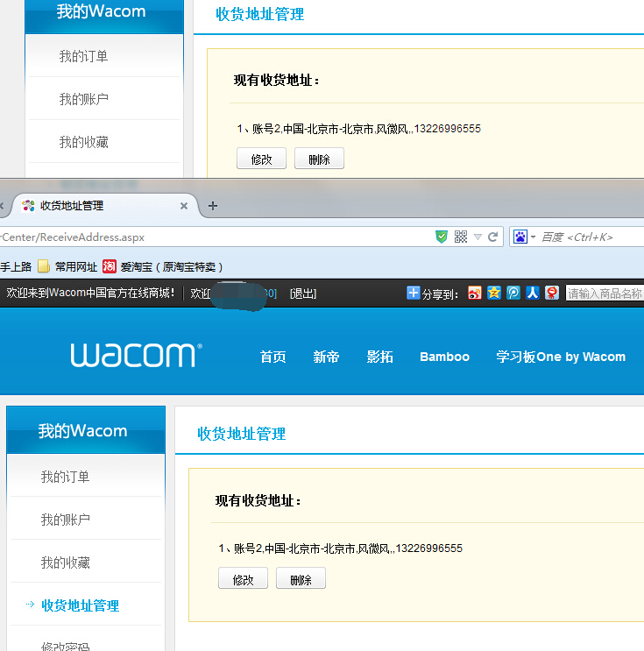This screenshot has height=651, width=644.
Task: Click the tab favicon of 收货地址管理
Action: (28, 206)
